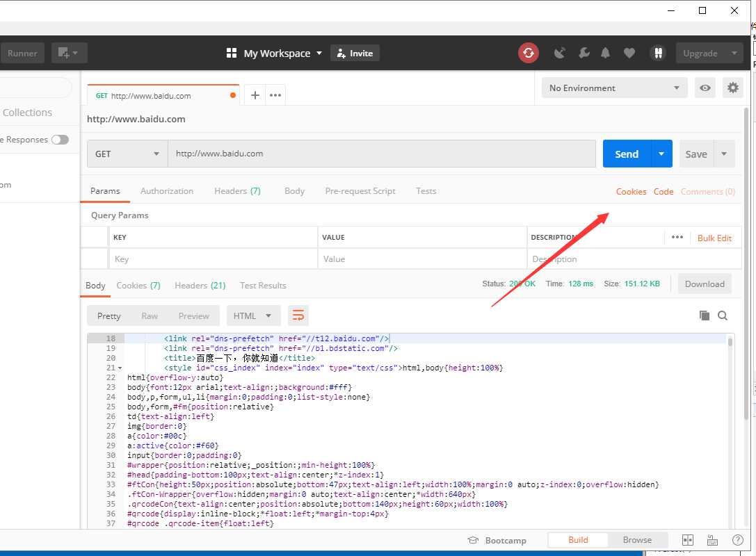Toggle two-pane view icon in footer

click(688, 540)
